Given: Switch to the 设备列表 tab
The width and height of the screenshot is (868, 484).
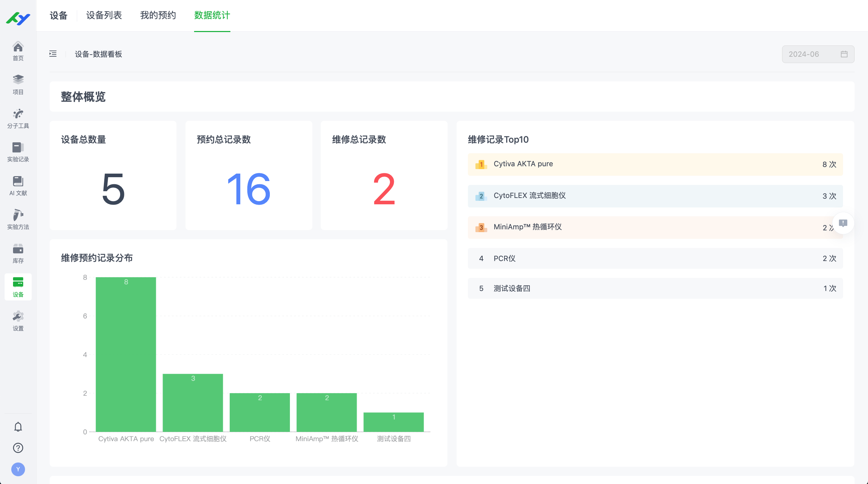Looking at the screenshot, I should (104, 15).
